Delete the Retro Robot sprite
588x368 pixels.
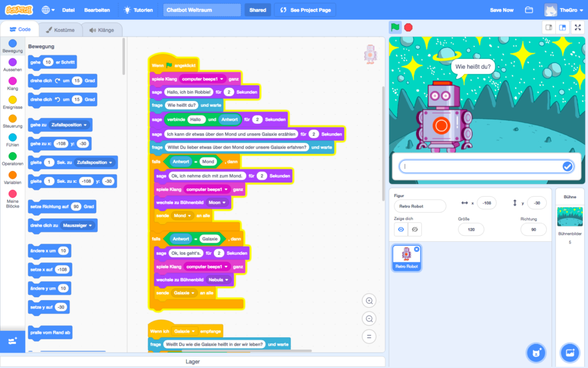[x=416, y=249]
